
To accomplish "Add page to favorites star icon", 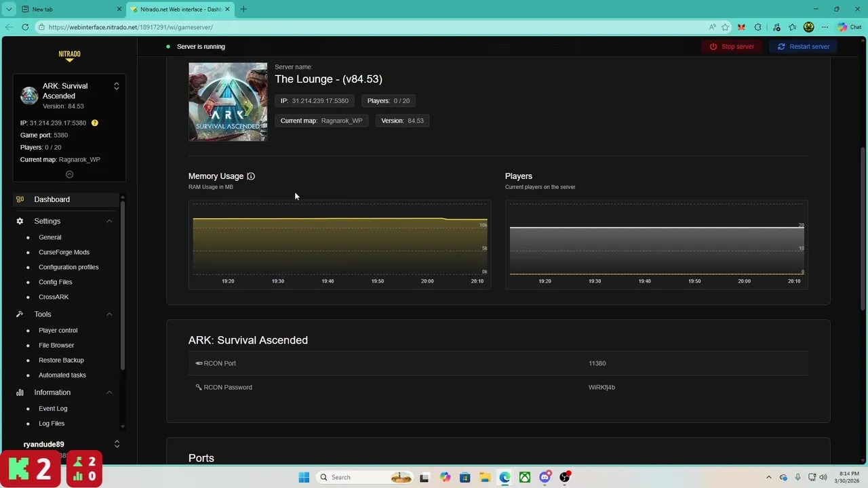I will [x=725, y=27].
